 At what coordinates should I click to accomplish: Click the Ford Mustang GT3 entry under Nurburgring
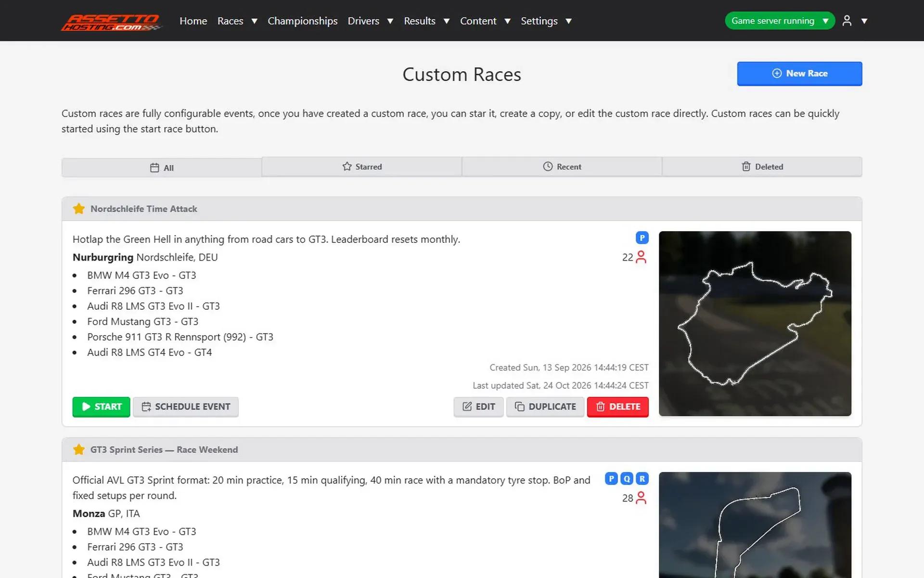[x=142, y=322]
